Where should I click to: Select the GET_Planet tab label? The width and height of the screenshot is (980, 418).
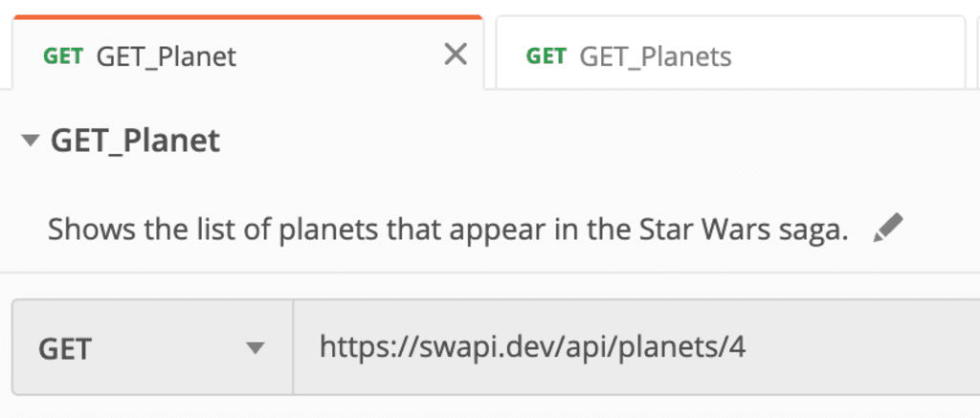(166, 56)
